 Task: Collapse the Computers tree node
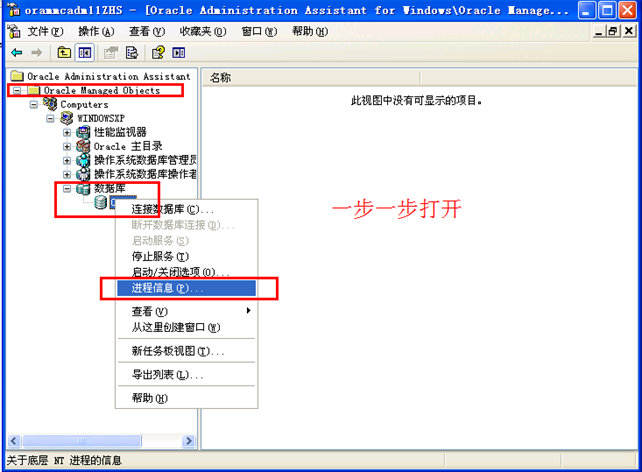pos(34,105)
